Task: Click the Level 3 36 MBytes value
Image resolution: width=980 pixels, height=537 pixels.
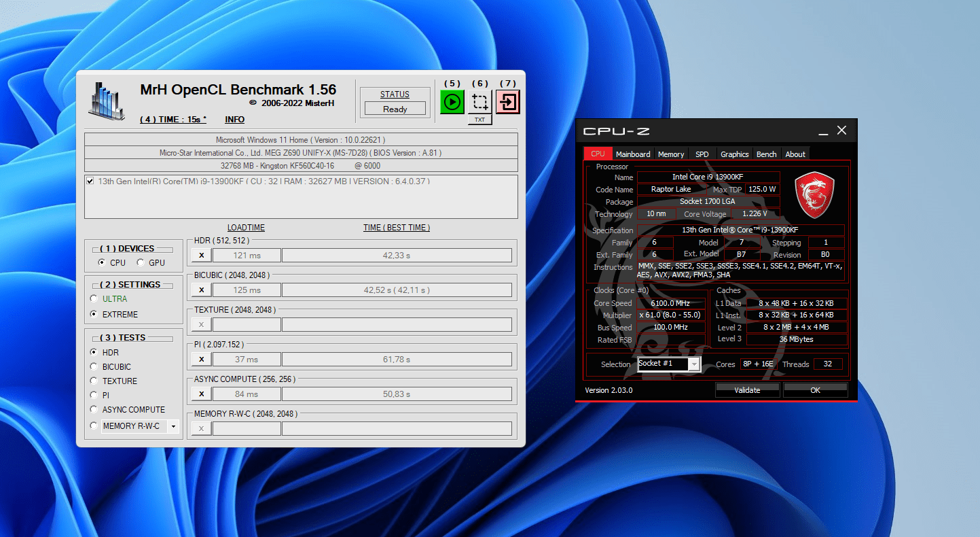Action: [797, 339]
